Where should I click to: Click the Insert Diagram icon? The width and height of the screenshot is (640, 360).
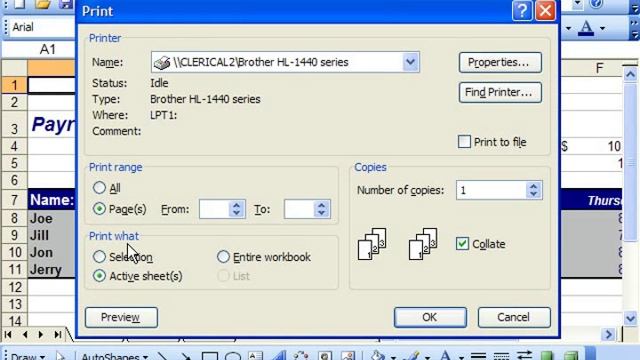(301, 356)
